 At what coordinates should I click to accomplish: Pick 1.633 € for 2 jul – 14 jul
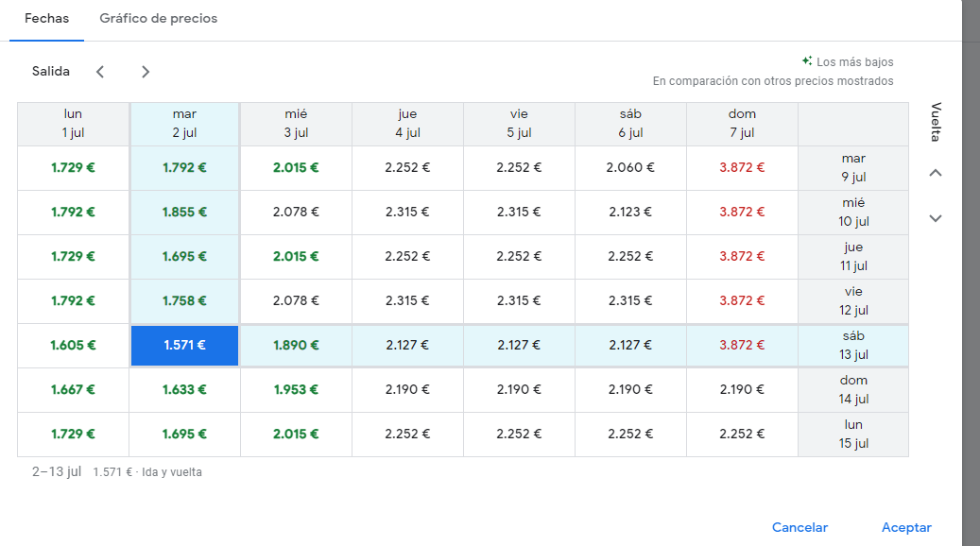tap(184, 390)
